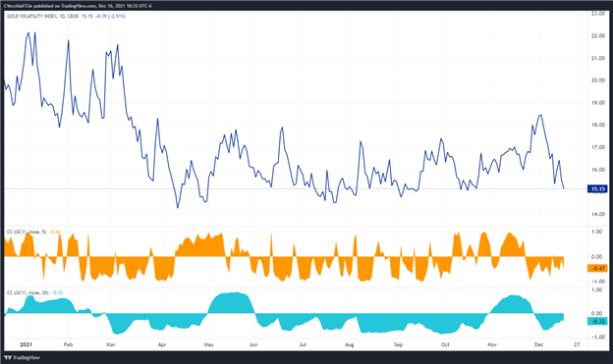Click the TradingView logo at the bottom left
This screenshot has height=364, width=613.
[22, 357]
